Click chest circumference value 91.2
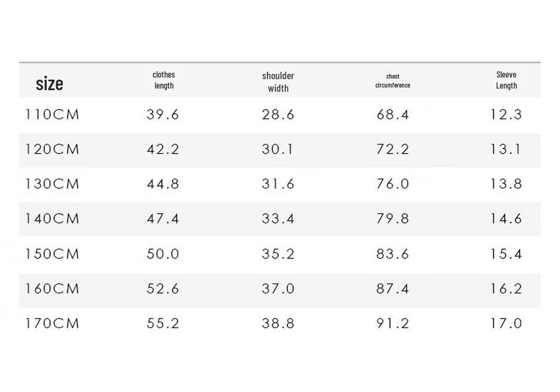The width and height of the screenshot is (560, 392). 393,323
